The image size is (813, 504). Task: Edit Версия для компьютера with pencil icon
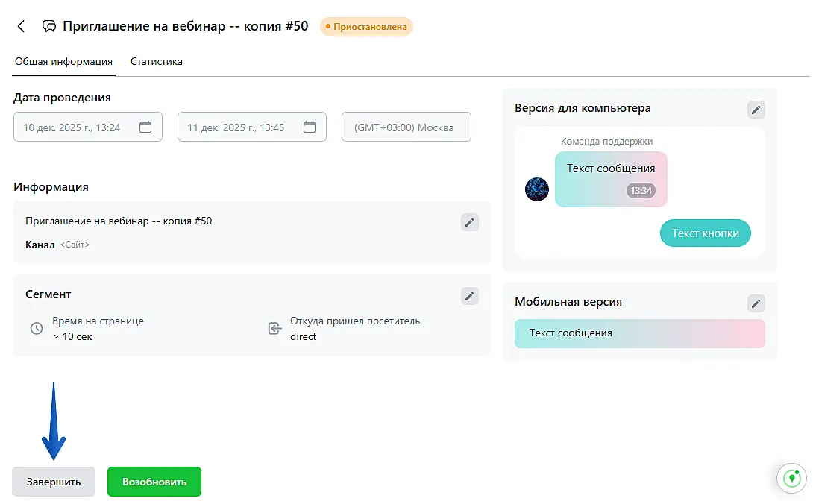756,110
